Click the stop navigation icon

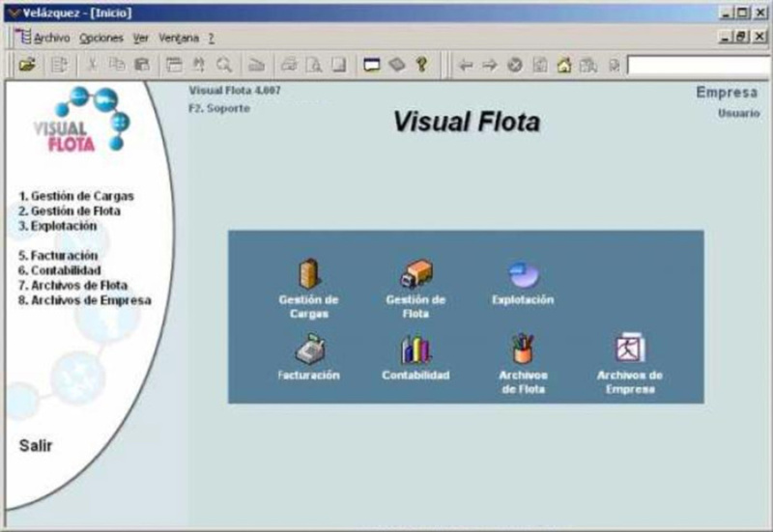coord(515,65)
